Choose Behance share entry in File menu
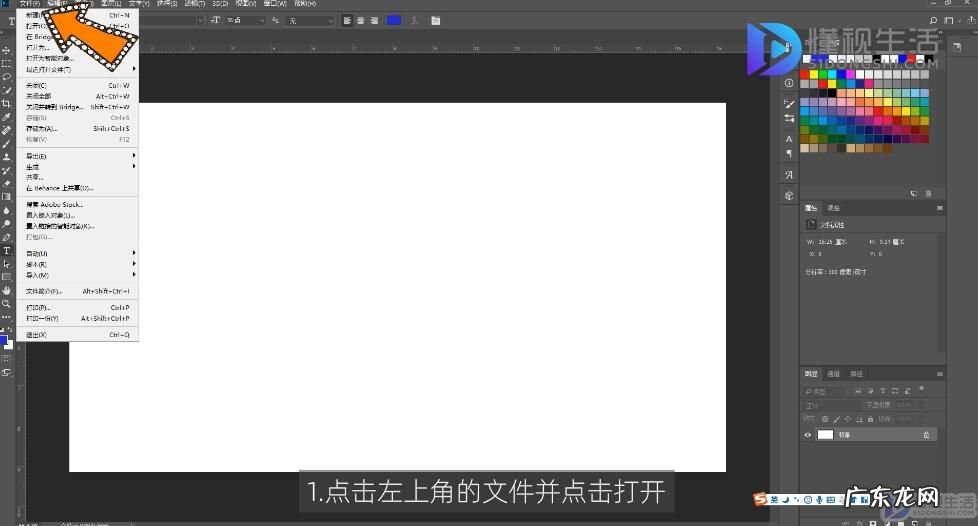 (77, 188)
